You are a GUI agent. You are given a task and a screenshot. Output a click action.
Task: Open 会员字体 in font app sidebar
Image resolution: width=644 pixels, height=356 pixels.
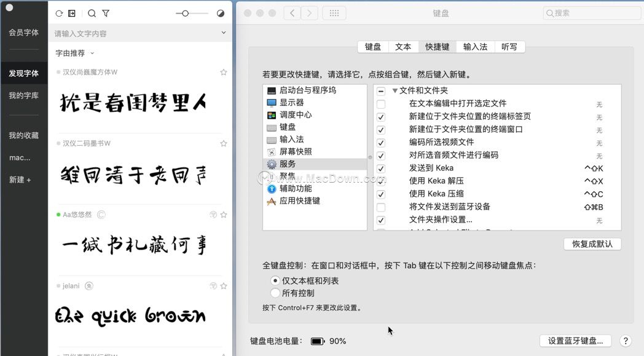tap(24, 33)
